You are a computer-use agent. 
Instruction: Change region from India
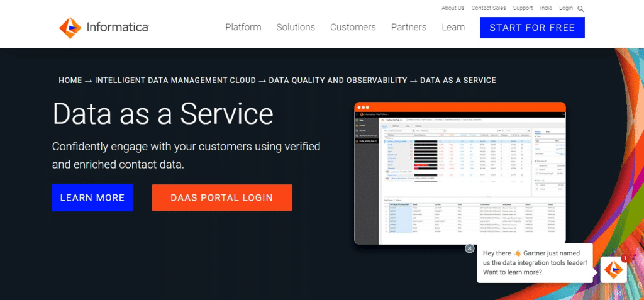[x=546, y=8]
